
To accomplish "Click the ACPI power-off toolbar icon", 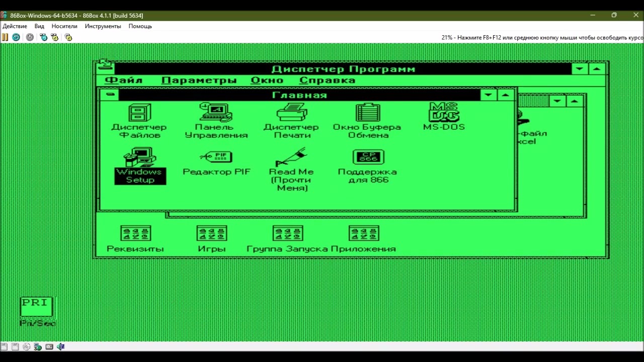I will pyautogui.click(x=30, y=37).
